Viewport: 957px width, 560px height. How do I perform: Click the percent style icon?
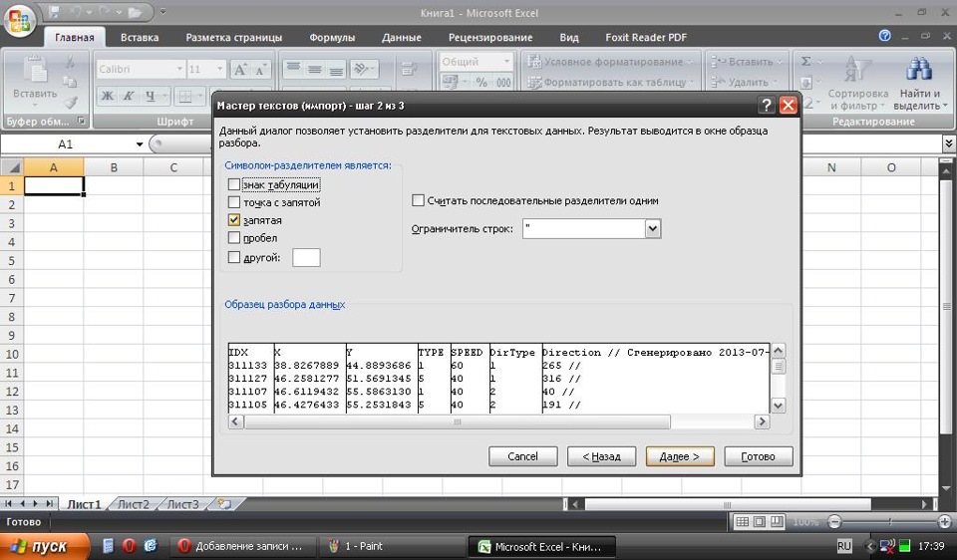481,82
